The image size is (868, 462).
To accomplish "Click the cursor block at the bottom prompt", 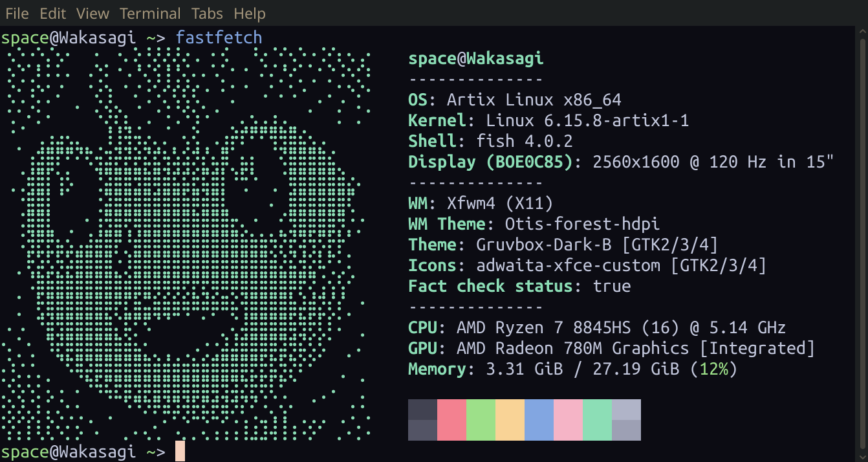I will pyautogui.click(x=180, y=451).
